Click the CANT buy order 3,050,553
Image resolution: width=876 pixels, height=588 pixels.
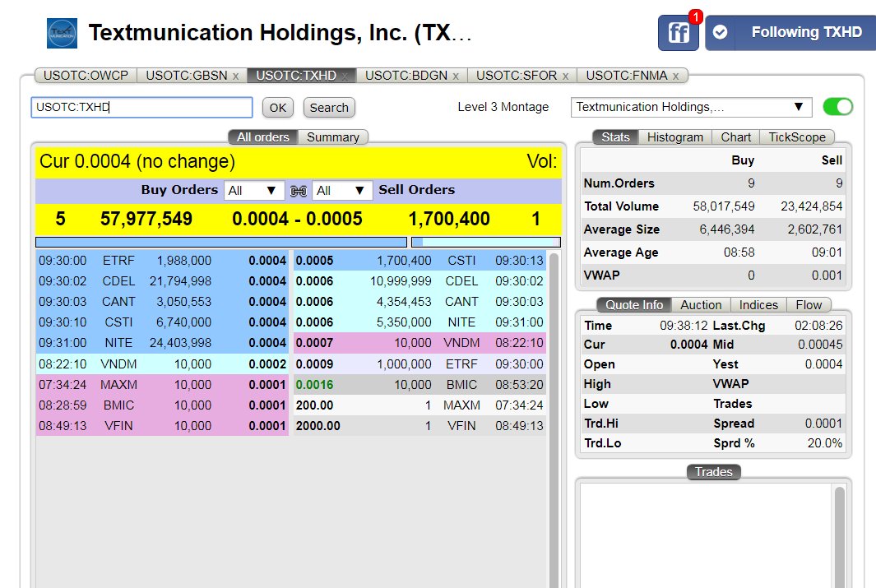(x=162, y=302)
